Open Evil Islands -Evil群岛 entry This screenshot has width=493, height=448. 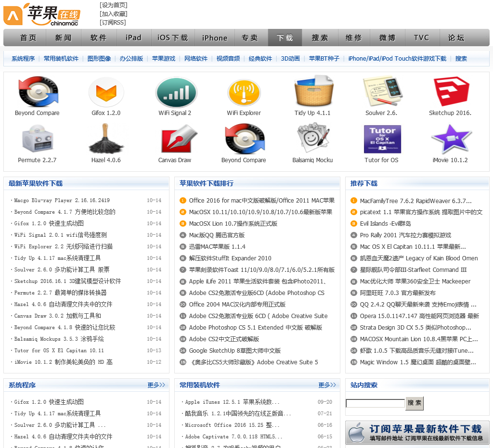385,223
